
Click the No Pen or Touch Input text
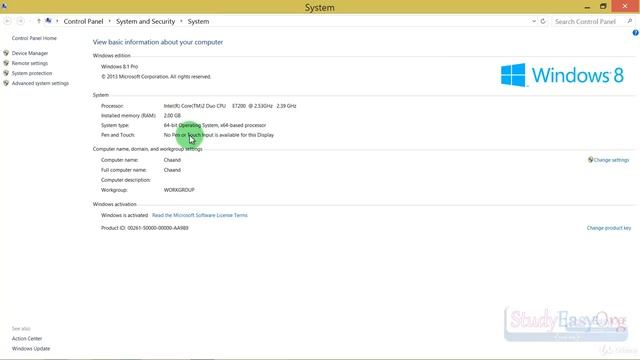219,135
